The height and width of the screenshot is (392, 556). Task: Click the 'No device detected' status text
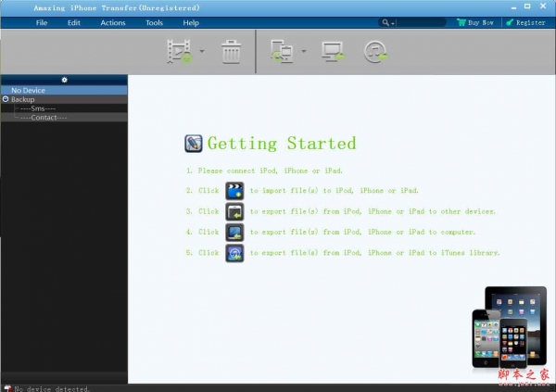[52, 389]
